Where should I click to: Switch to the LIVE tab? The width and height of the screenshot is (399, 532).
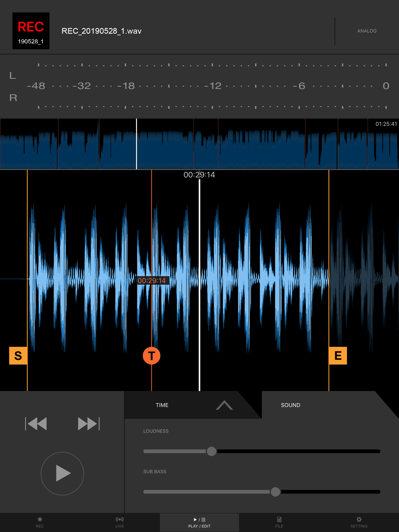pyautogui.click(x=120, y=522)
